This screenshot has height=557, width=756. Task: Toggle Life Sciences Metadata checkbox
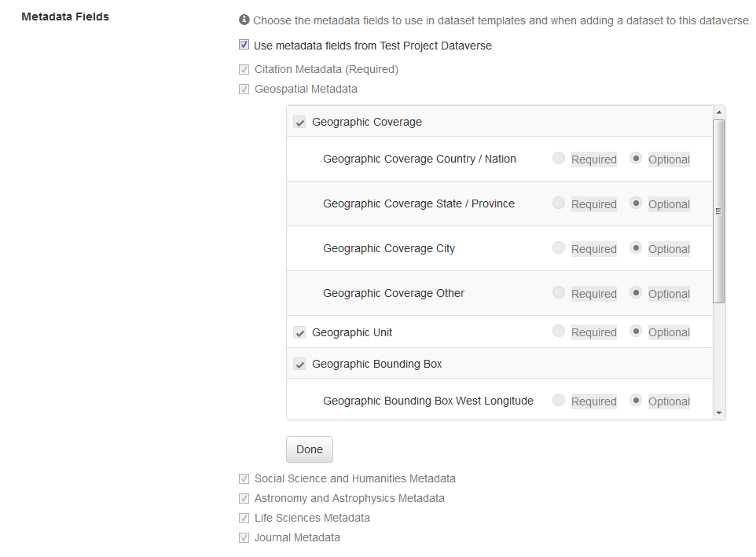click(244, 518)
